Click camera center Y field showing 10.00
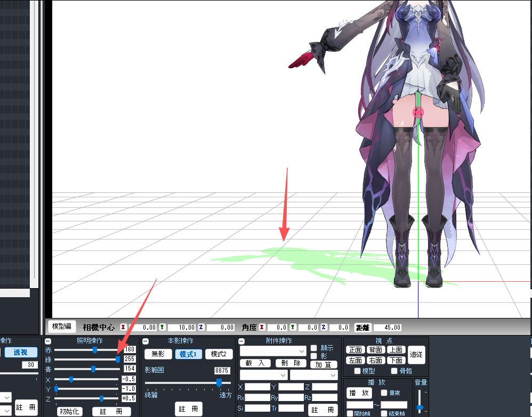The image size is (532, 417). point(181,328)
